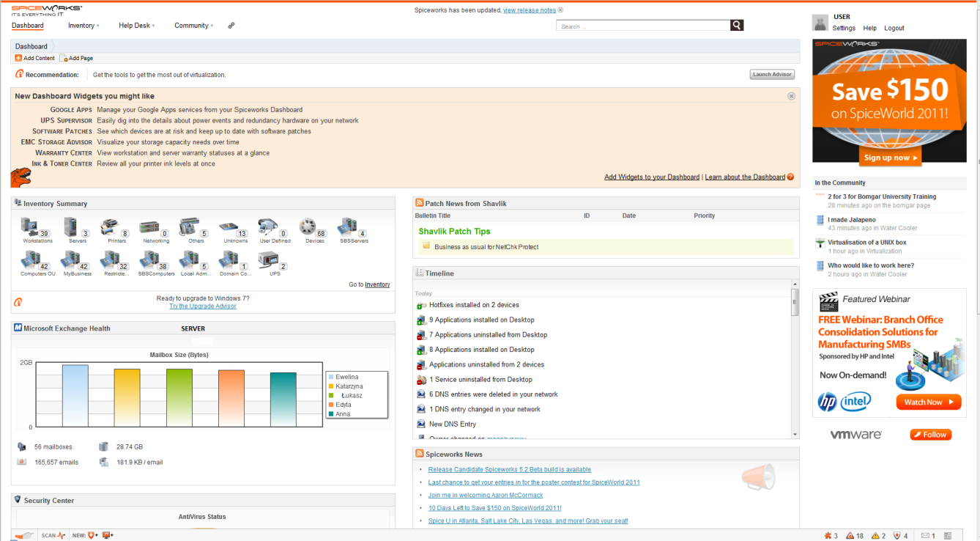Open the UPS inventory group icon
980x541 pixels.
pyautogui.click(x=267, y=260)
